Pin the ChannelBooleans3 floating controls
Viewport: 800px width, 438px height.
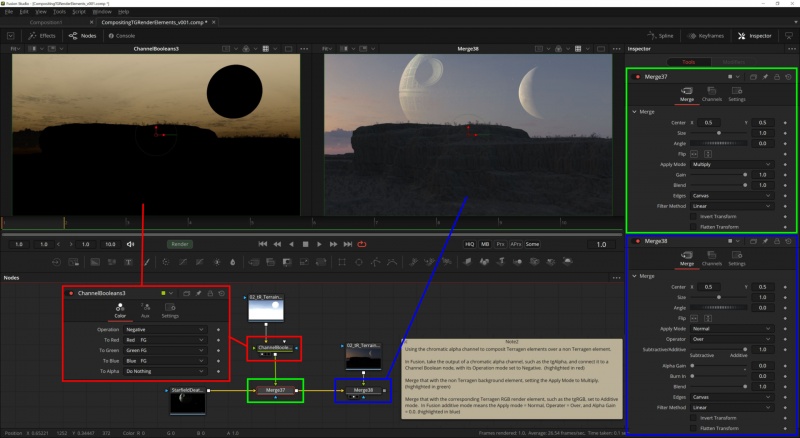[198, 293]
